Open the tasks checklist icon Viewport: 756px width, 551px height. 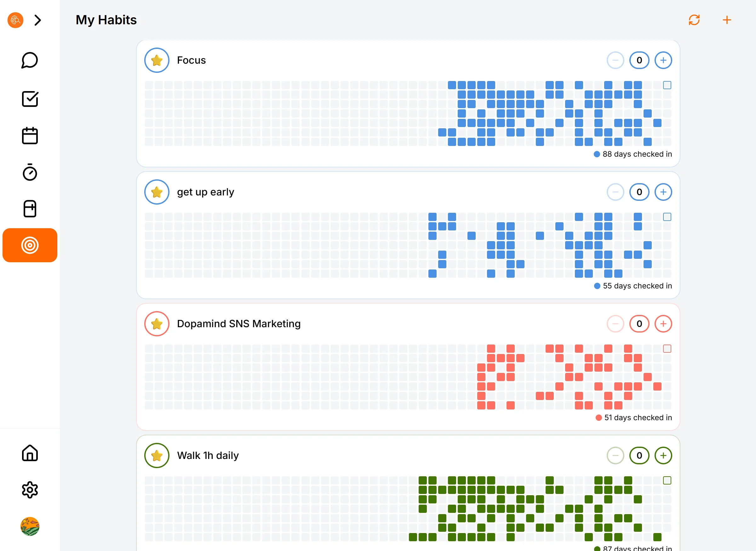tap(30, 99)
